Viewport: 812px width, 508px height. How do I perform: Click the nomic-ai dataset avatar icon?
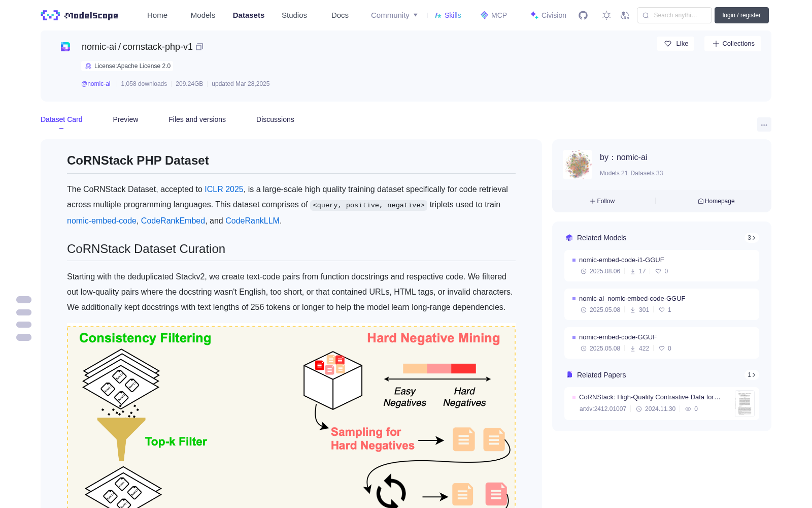coord(65,47)
